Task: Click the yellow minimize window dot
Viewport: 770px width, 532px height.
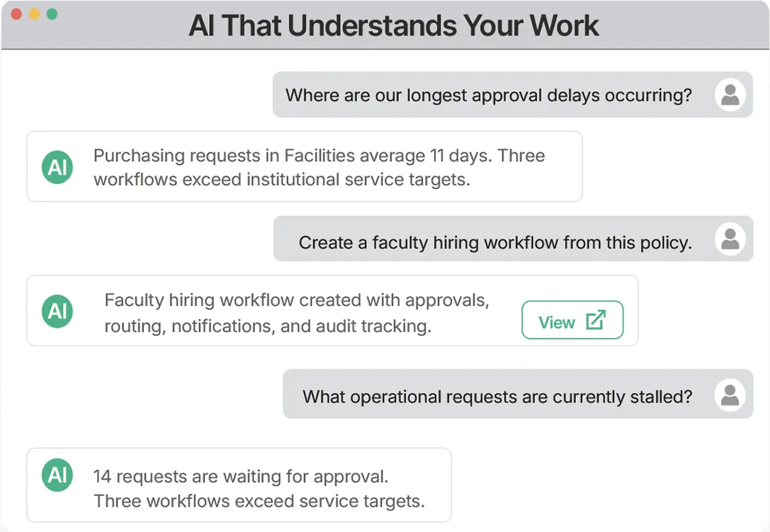Action: pyautogui.click(x=34, y=14)
